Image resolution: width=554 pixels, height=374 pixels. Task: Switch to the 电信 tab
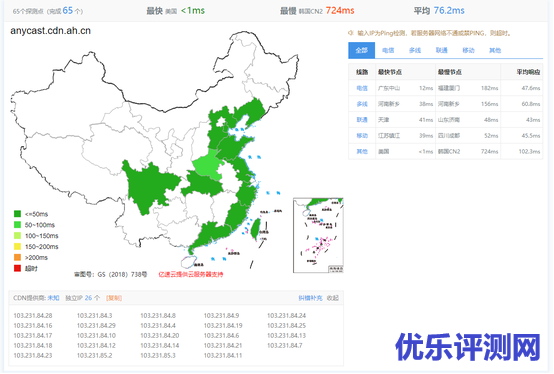click(388, 51)
